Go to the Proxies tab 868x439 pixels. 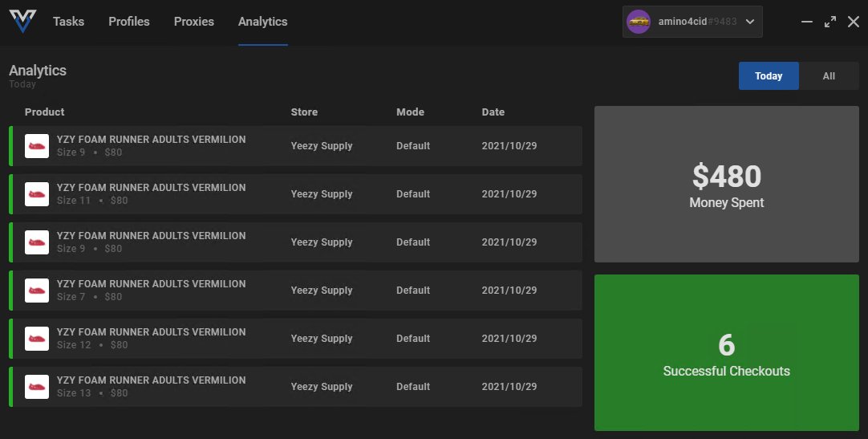point(194,22)
